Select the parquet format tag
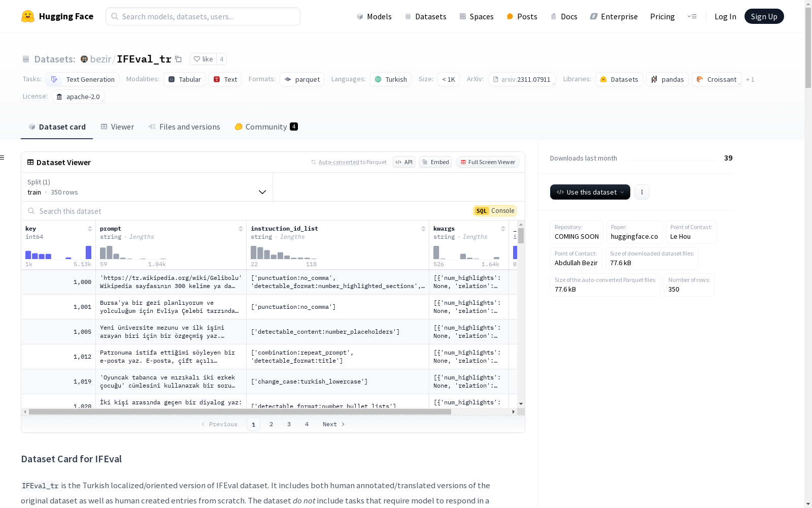 (x=302, y=79)
